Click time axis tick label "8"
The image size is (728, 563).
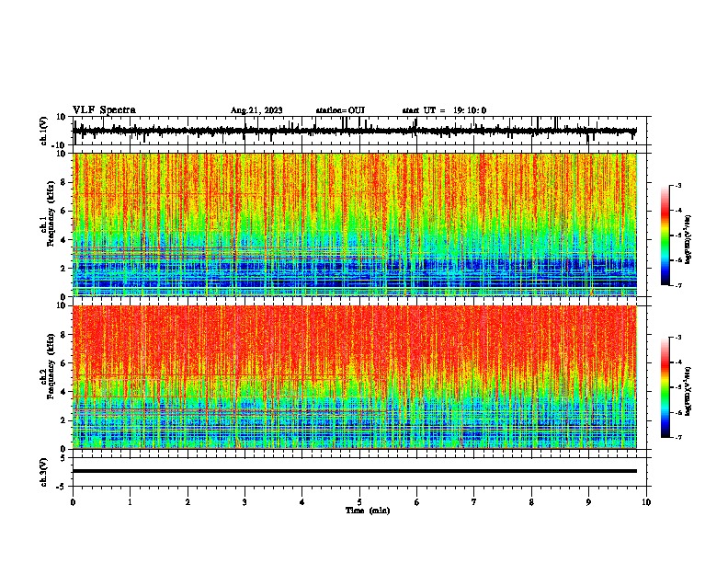(531, 502)
